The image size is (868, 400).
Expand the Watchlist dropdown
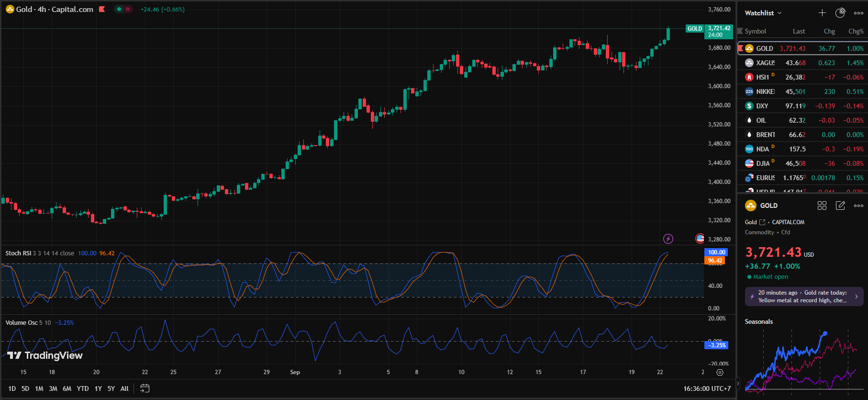[763, 13]
